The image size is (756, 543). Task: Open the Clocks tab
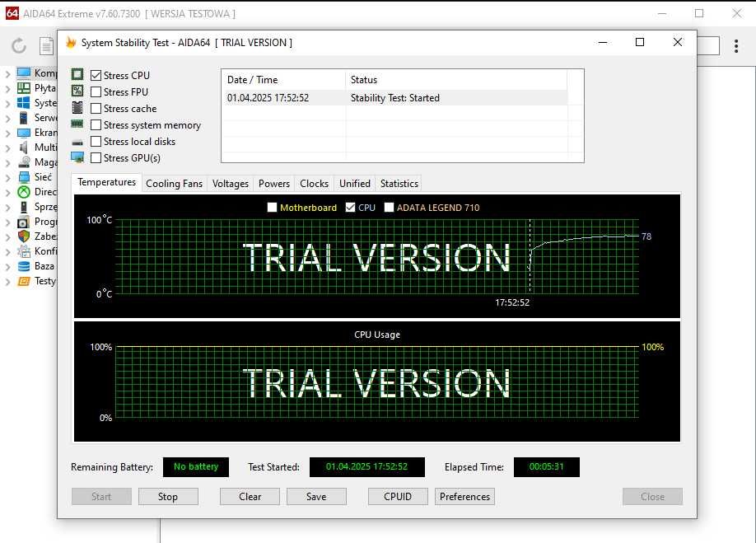pos(314,184)
